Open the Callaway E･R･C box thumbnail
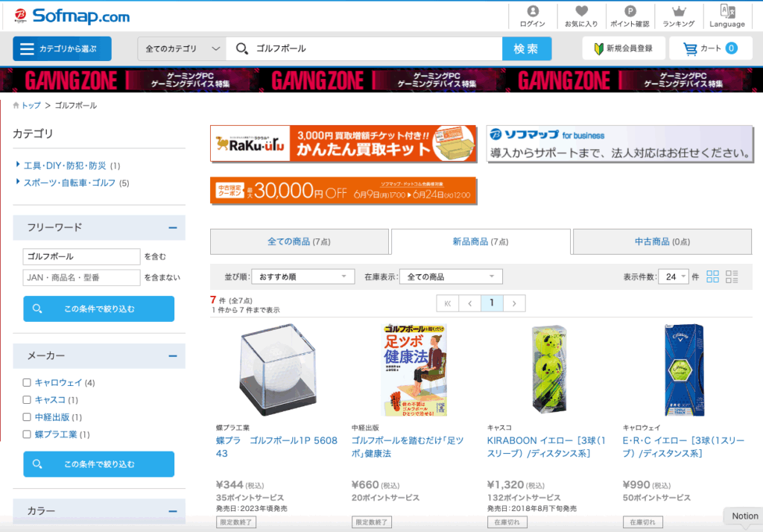This screenshot has width=763, height=532. pos(685,370)
